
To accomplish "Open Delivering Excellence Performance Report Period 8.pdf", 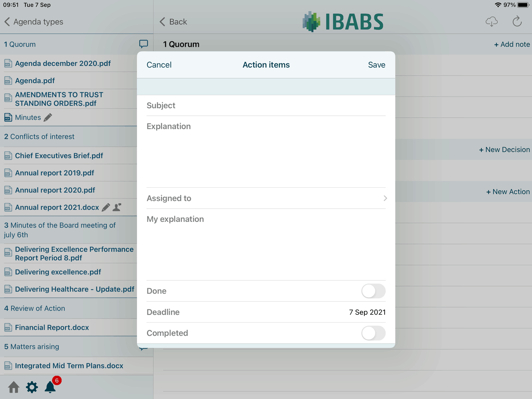I will click(74, 253).
